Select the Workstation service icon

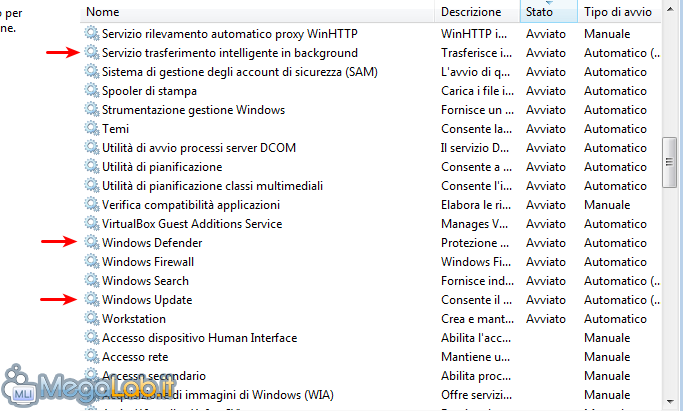pos(92,319)
